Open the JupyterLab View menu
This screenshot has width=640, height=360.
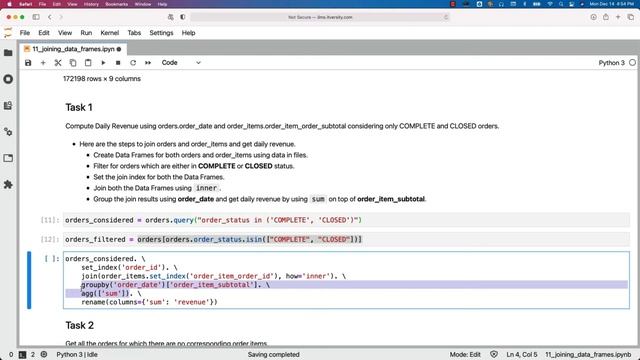pyautogui.click(x=65, y=33)
